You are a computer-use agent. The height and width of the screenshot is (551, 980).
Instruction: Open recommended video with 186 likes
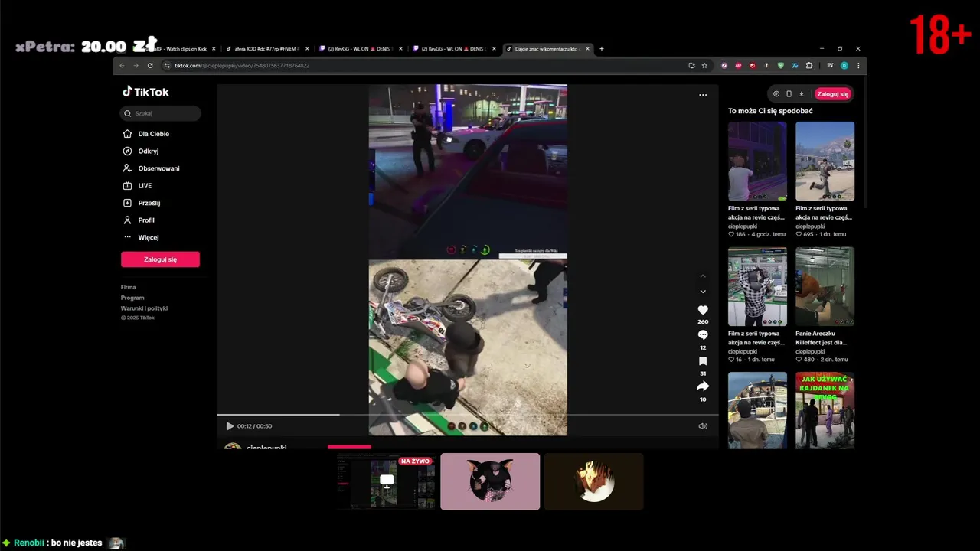pos(757,161)
